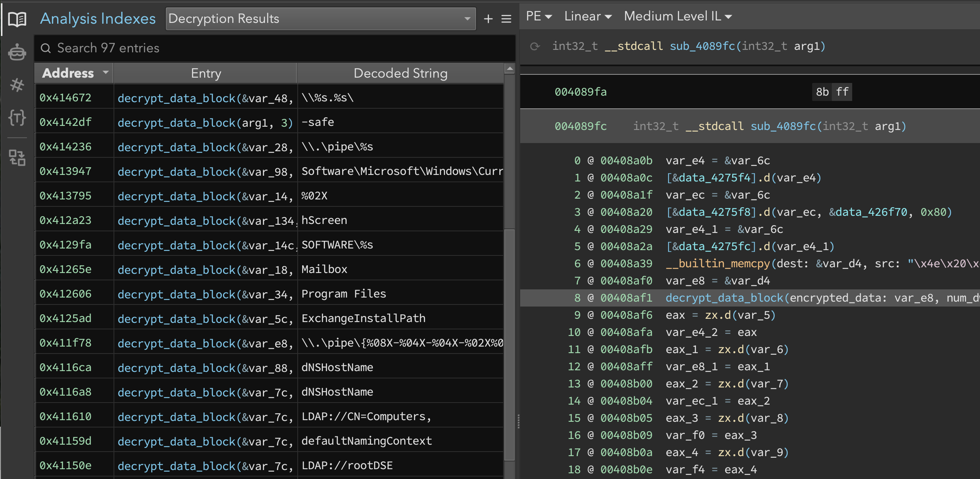Select the 'ExchangeInstallPath' decoded string

click(x=363, y=318)
